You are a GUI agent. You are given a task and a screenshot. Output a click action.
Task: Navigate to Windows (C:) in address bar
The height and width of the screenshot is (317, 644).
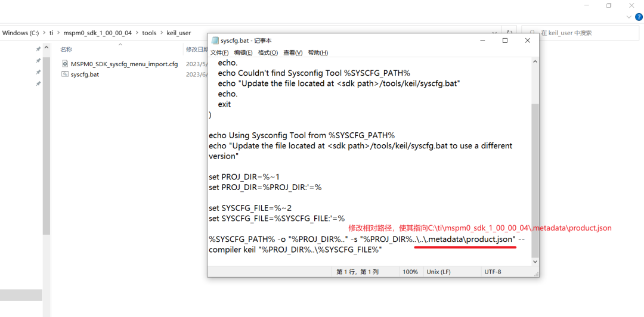tap(20, 33)
